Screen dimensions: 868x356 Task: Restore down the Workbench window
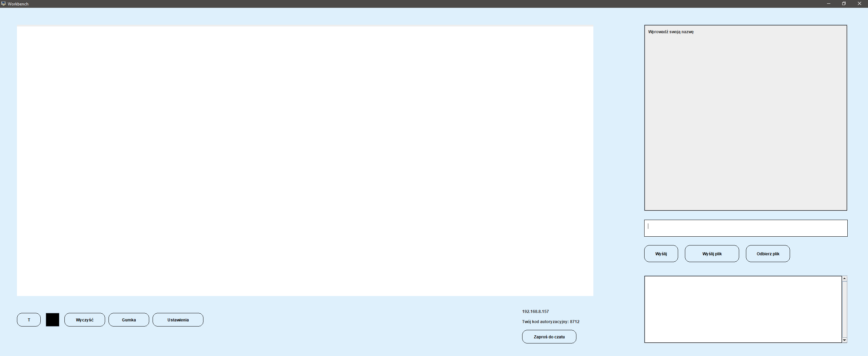point(844,4)
